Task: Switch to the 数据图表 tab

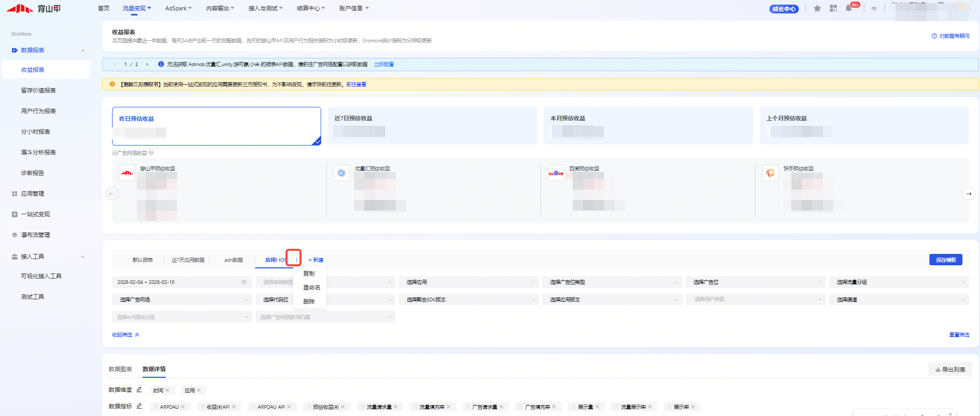Action: 120,369
